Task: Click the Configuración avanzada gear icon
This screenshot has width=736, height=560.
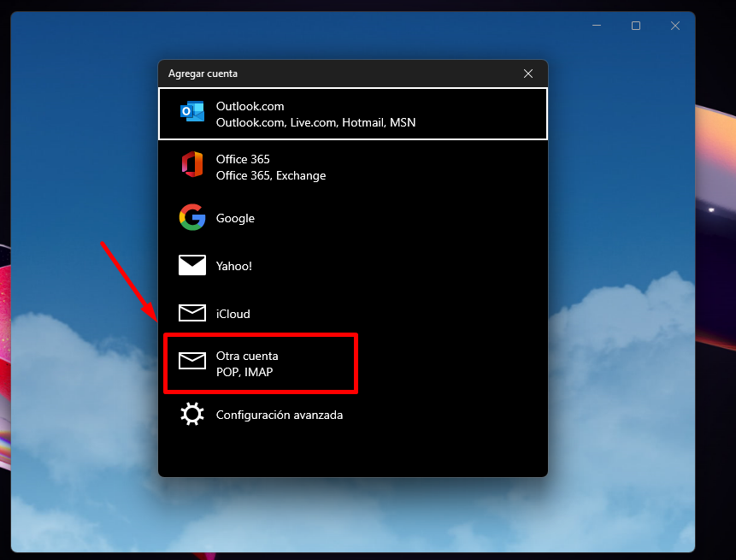Action: (192, 414)
